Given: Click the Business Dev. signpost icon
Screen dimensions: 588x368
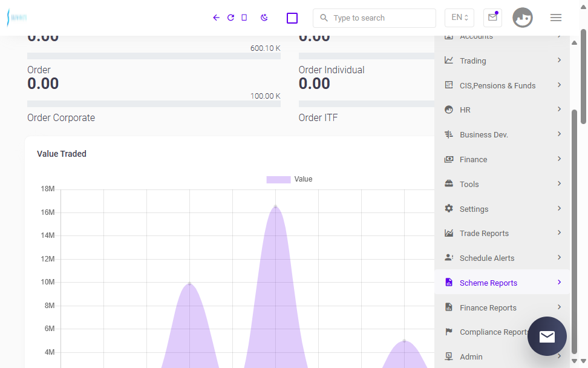Looking at the screenshot, I should [449, 134].
